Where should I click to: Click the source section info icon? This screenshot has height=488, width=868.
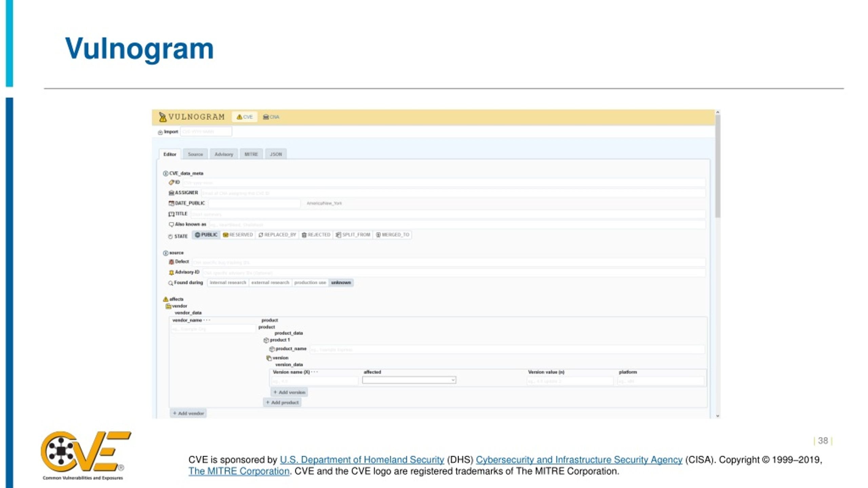click(x=165, y=253)
